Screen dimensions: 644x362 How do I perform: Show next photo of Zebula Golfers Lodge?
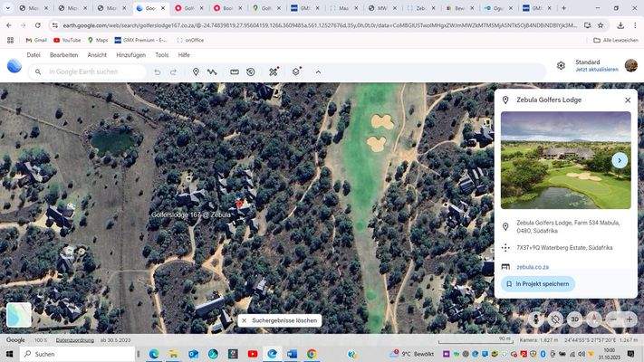(x=620, y=160)
